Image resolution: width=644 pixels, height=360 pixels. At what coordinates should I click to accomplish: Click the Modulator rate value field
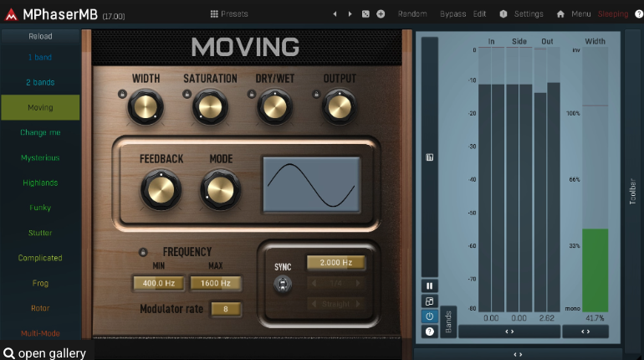click(226, 309)
